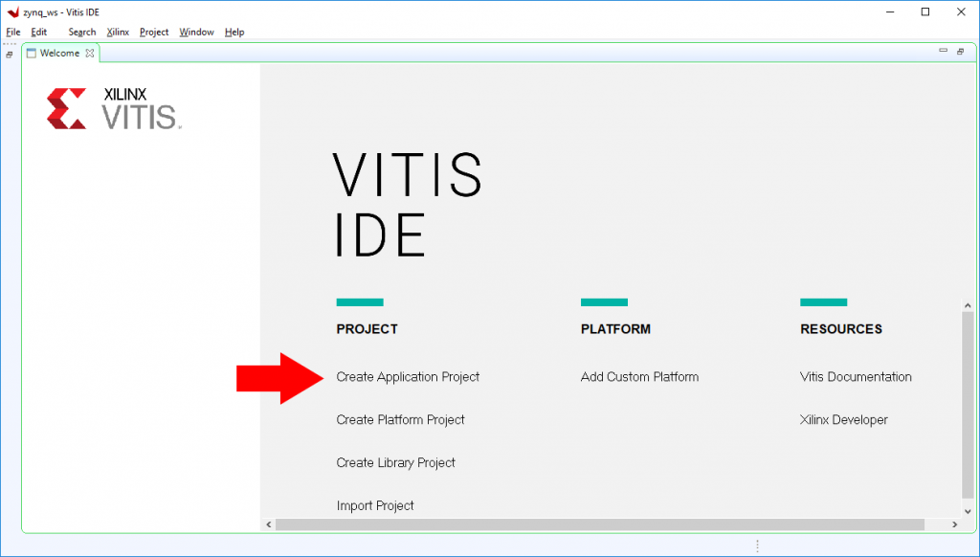
Task: Maximize the Welcome view panel
Action: 960,51
